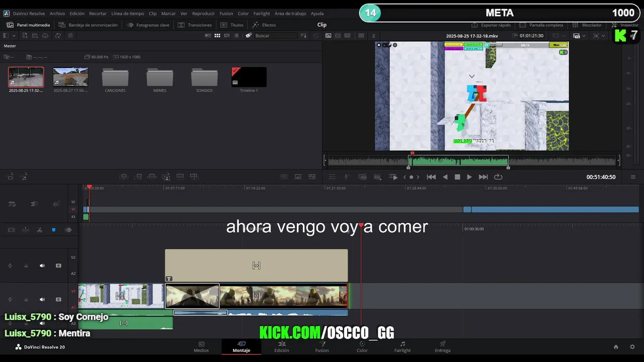
Task: Open the Línea de tiempo menu
Action: (x=127, y=14)
